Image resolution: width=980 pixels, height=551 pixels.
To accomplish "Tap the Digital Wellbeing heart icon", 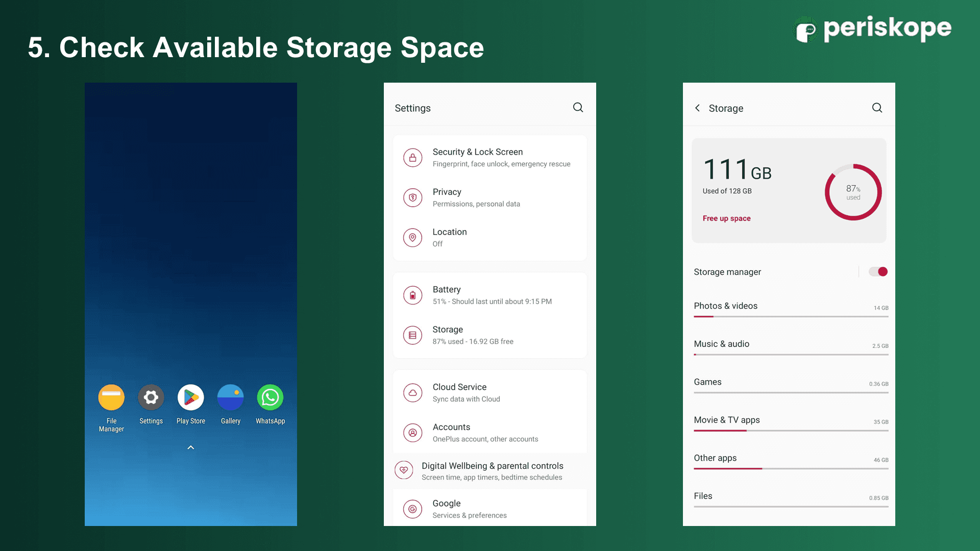I will click(x=404, y=470).
